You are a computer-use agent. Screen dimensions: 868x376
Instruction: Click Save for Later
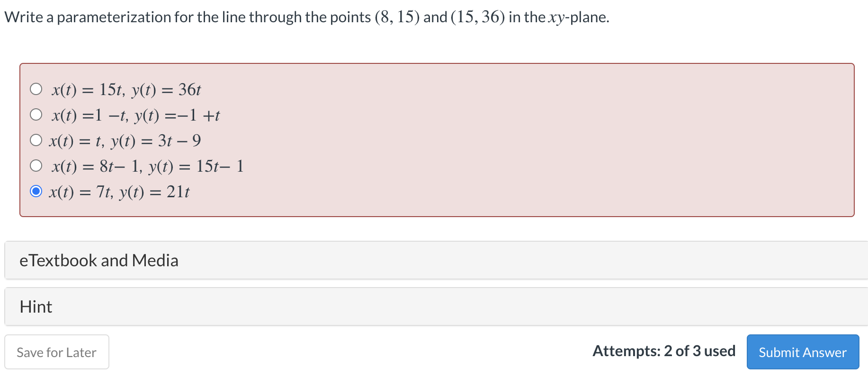(x=57, y=352)
